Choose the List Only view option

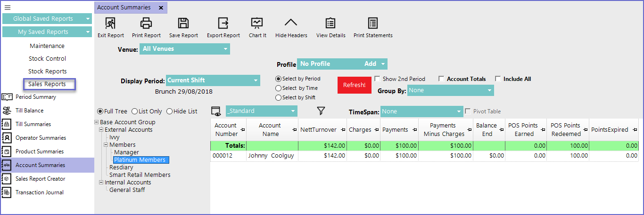pyautogui.click(x=135, y=111)
